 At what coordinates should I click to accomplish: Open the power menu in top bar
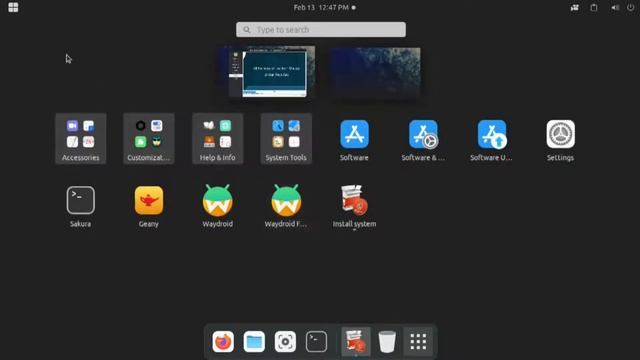[x=631, y=7]
